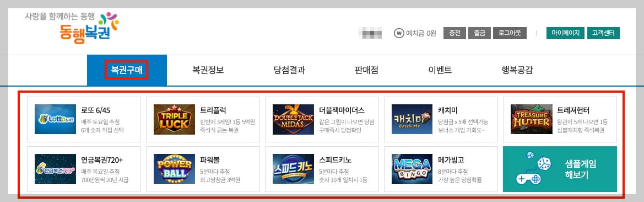
Task: Open the 행복공감 menu
Action: click(x=517, y=70)
